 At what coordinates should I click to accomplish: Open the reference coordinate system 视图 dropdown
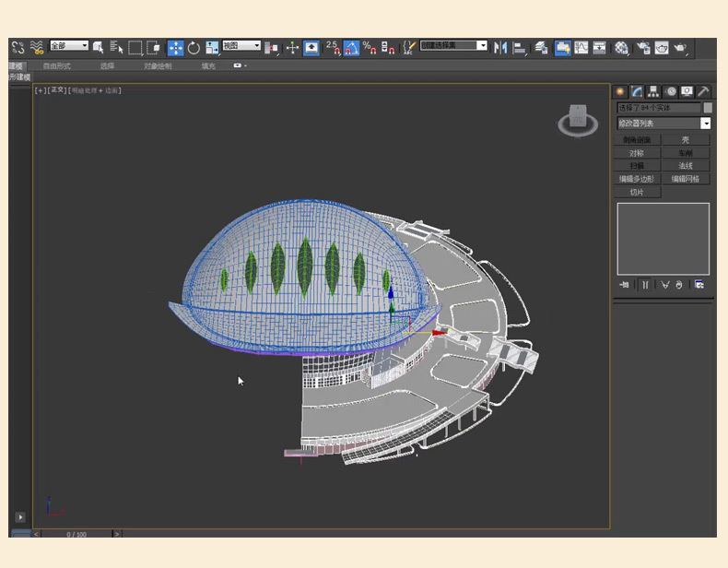click(x=241, y=45)
